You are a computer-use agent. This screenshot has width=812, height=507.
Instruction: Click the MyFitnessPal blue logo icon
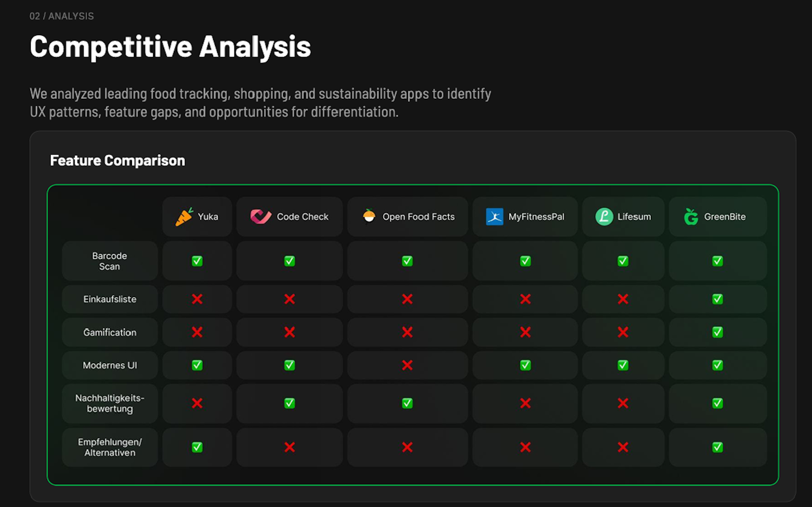495,217
